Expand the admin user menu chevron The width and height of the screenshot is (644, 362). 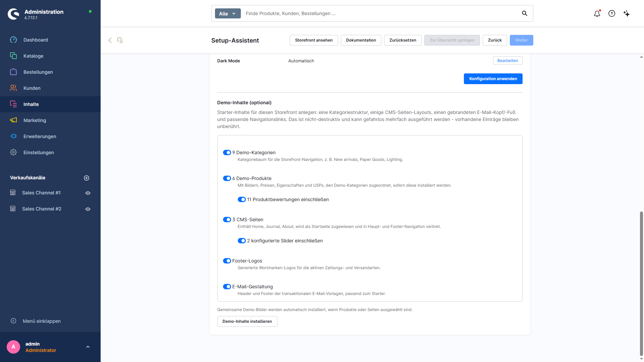88,347
